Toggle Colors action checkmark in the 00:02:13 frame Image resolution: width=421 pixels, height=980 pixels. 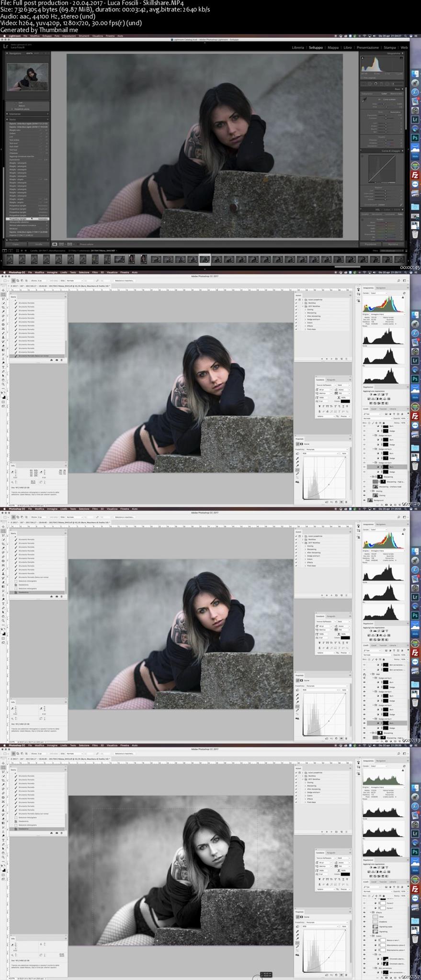tap(296, 559)
